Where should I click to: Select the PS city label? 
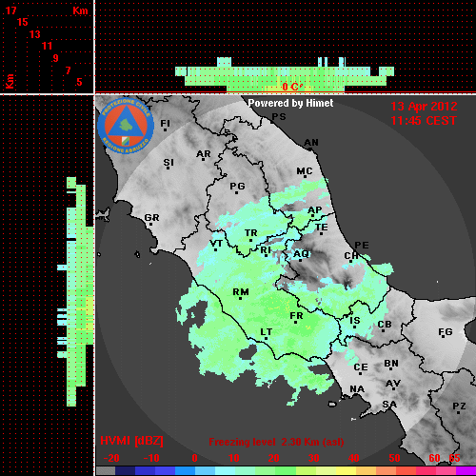(x=279, y=117)
